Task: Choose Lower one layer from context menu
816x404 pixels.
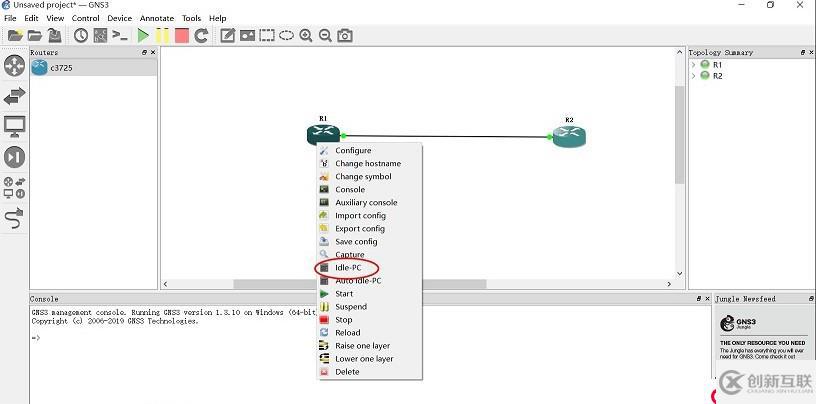Action: pos(369,359)
